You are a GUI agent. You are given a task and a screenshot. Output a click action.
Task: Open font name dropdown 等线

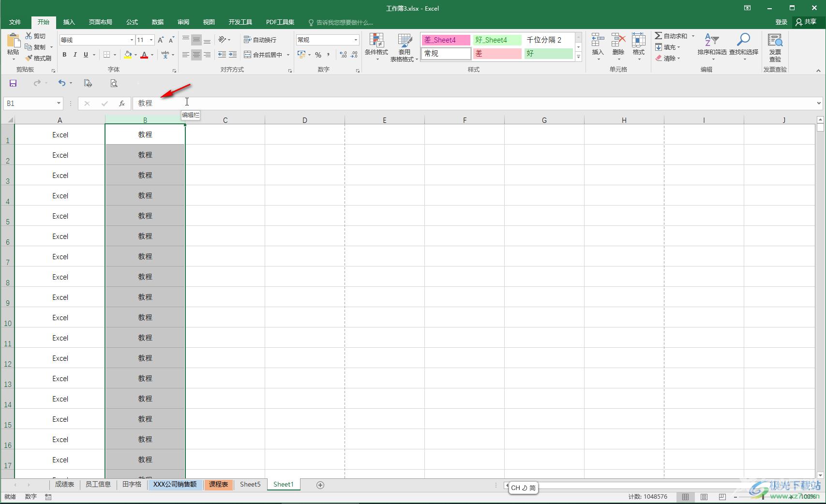(x=131, y=40)
